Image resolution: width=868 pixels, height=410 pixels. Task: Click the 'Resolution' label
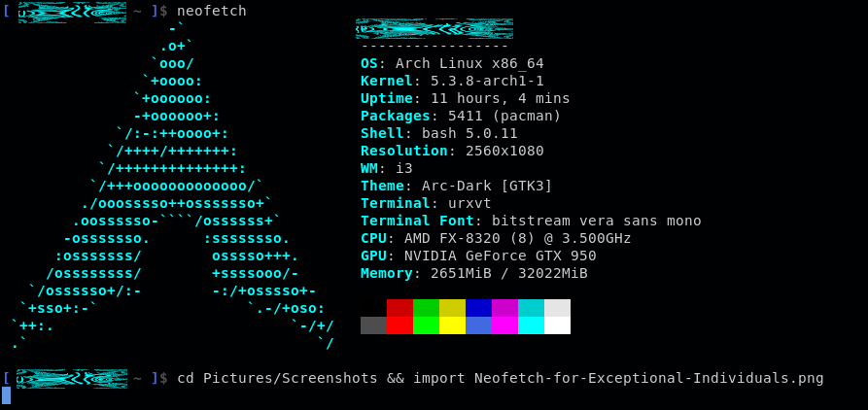pos(404,151)
